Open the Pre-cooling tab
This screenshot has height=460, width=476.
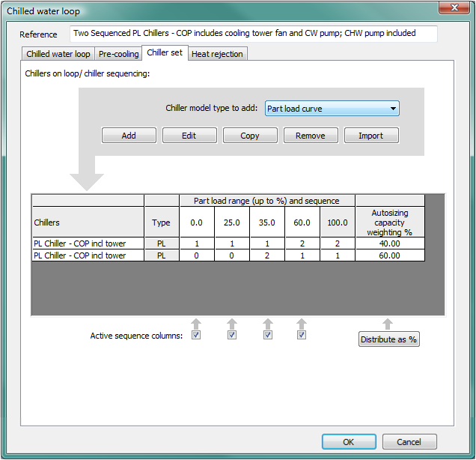click(118, 54)
